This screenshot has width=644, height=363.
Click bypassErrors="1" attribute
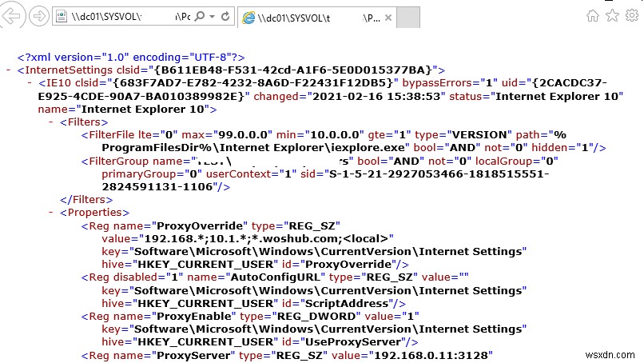[x=450, y=82]
